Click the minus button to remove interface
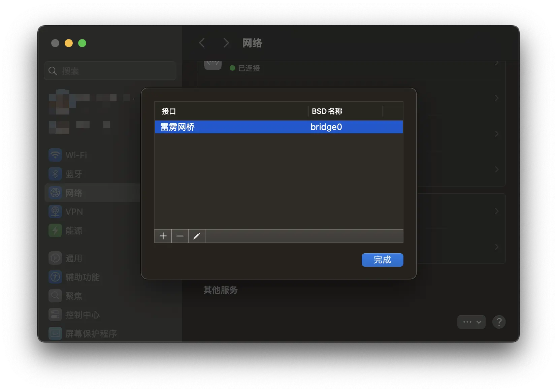This screenshot has height=392, width=557. click(x=180, y=236)
